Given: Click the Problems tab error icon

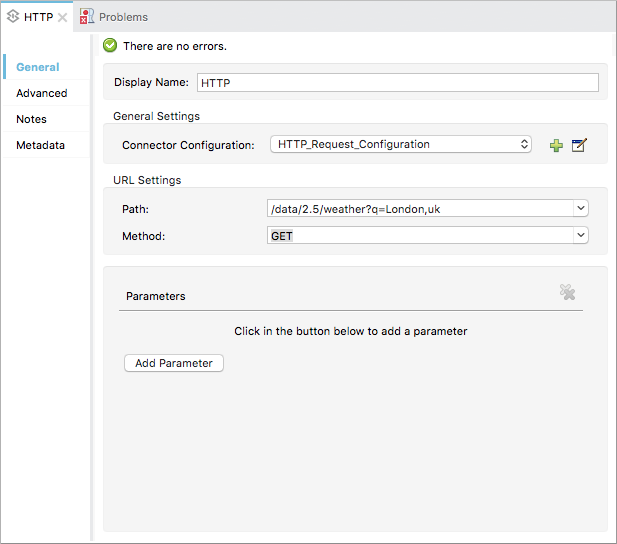Looking at the screenshot, I should 87,17.
